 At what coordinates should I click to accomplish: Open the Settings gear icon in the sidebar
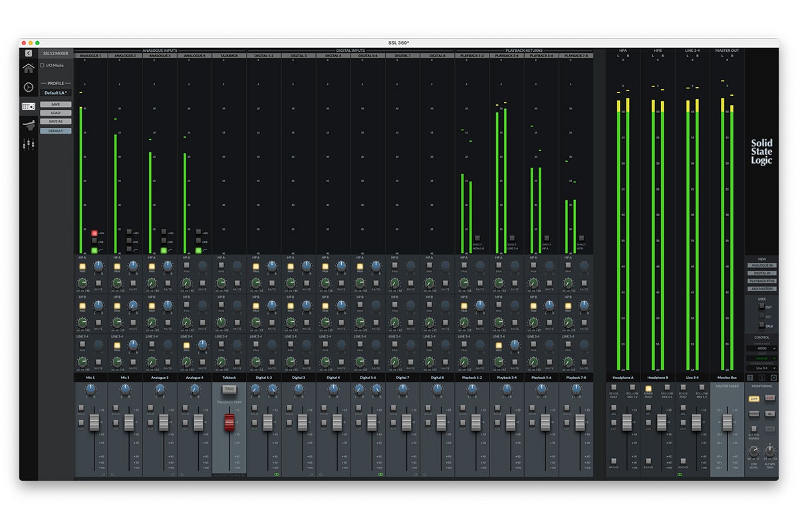click(27, 88)
